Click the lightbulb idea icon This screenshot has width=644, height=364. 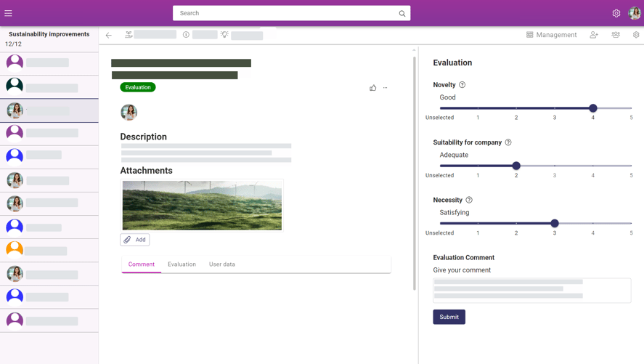coord(224,34)
